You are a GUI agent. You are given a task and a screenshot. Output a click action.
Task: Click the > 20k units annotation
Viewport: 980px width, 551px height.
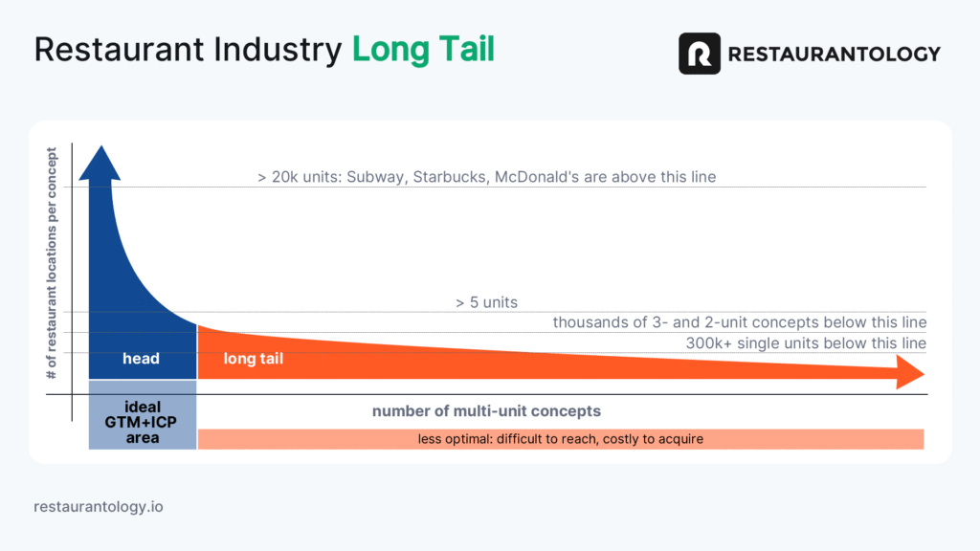click(x=486, y=177)
